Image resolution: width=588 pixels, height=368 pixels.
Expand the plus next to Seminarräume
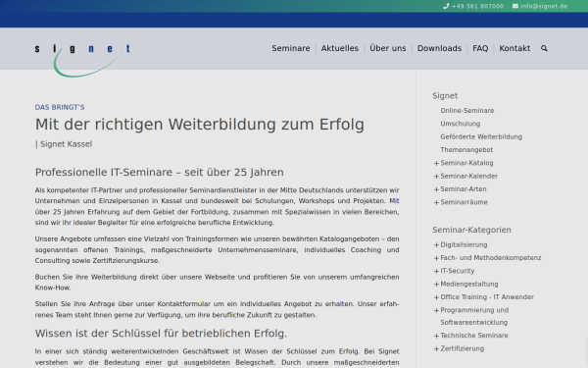click(x=436, y=202)
